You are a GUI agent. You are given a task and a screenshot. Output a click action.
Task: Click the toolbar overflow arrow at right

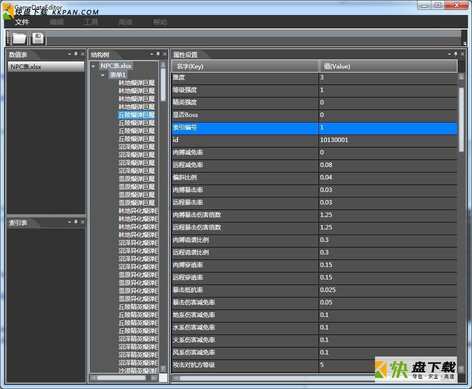tap(464, 43)
